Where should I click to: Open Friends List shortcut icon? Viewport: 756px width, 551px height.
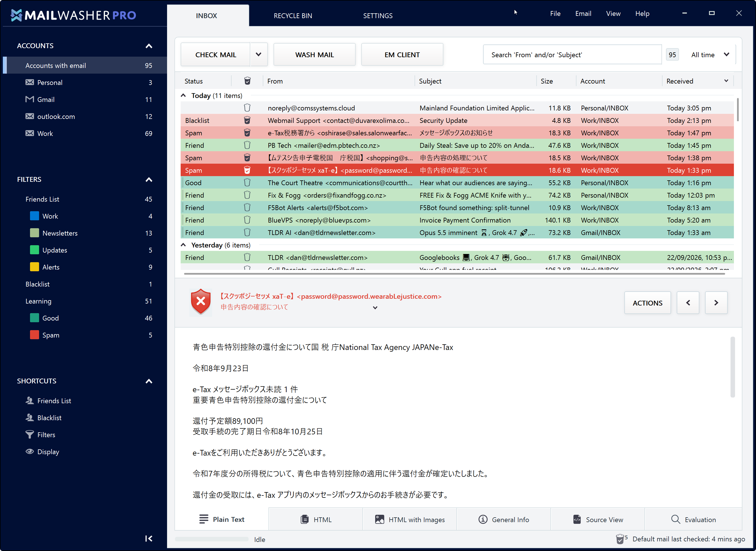30,401
